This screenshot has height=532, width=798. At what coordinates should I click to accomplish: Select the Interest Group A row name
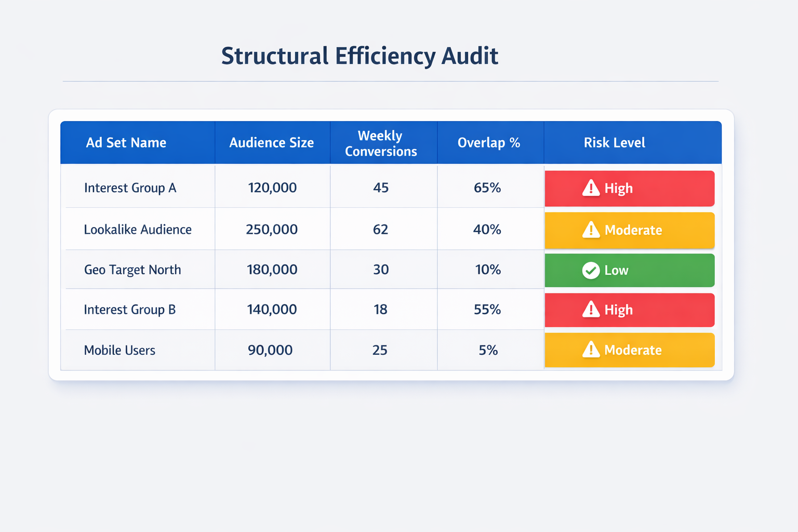tap(130, 188)
